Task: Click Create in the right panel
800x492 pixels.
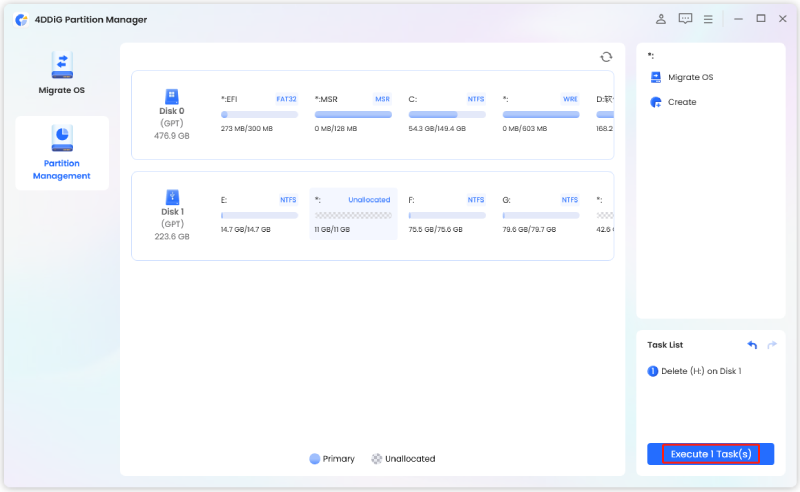Action: [673, 102]
